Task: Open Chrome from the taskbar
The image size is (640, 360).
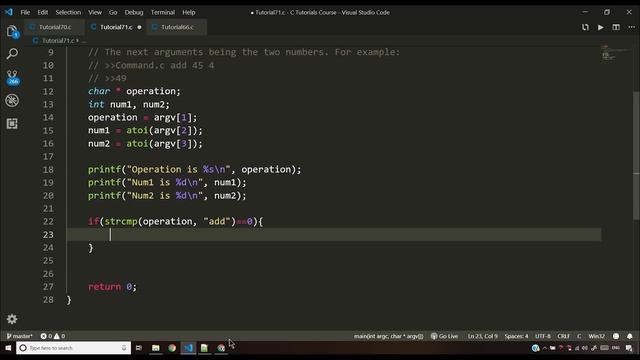Action: [172, 348]
